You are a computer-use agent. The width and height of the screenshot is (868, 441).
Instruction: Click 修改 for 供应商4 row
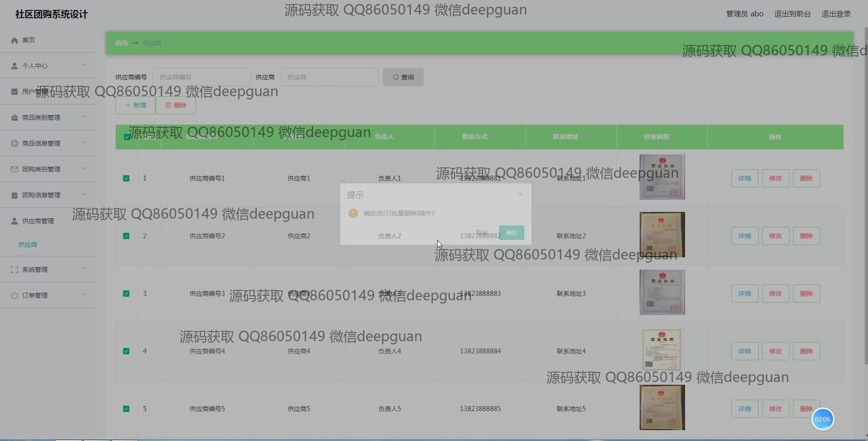775,351
